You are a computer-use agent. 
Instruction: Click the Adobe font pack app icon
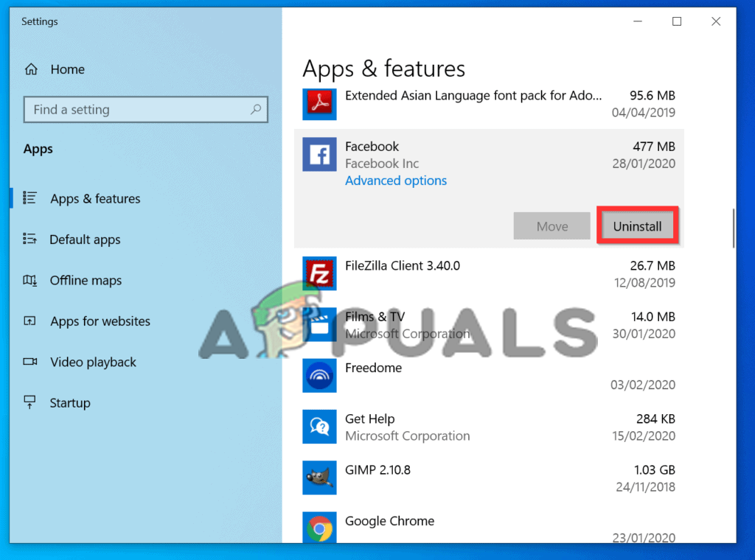pyautogui.click(x=319, y=103)
